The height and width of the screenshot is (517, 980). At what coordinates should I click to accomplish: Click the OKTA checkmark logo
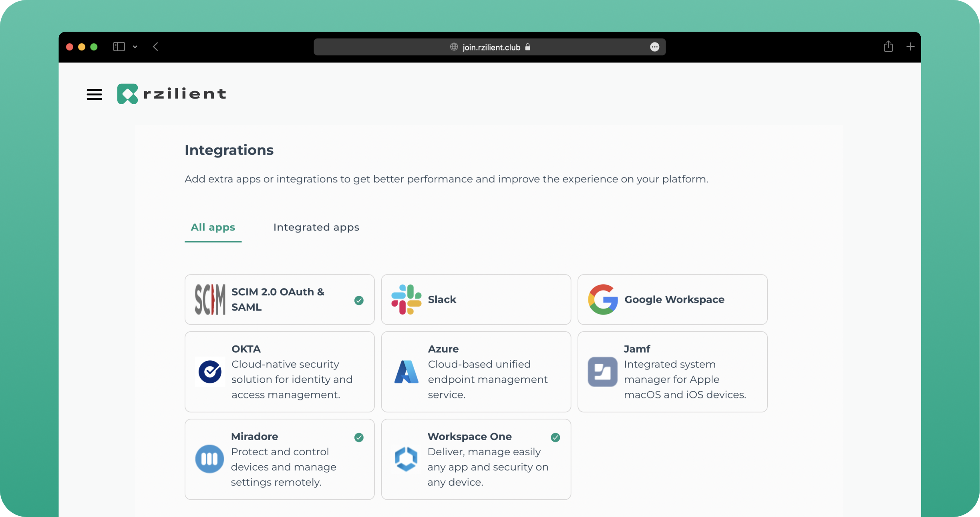[x=210, y=372]
